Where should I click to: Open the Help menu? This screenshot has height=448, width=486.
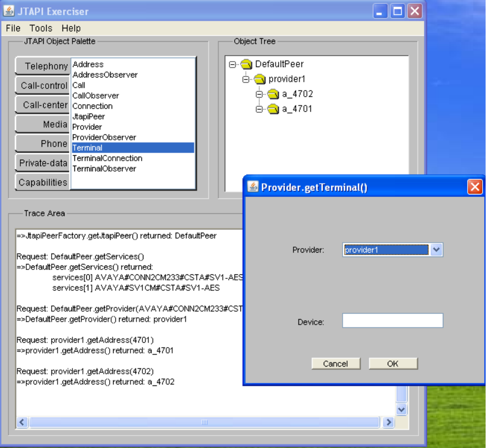(x=71, y=28)
